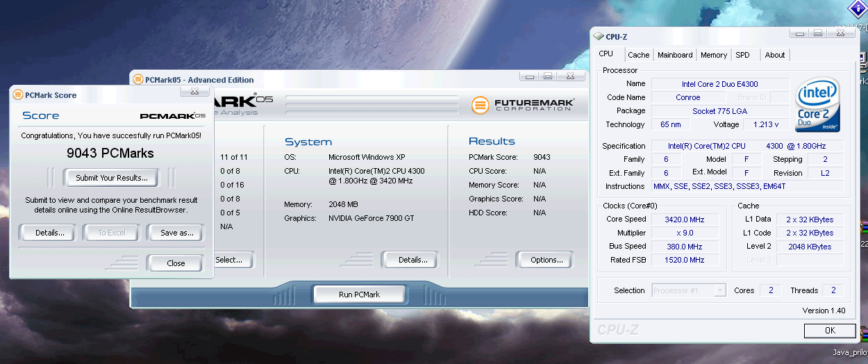Click the PCMark Score window title icon
868x364 pixels.
(x=18, y=95)
